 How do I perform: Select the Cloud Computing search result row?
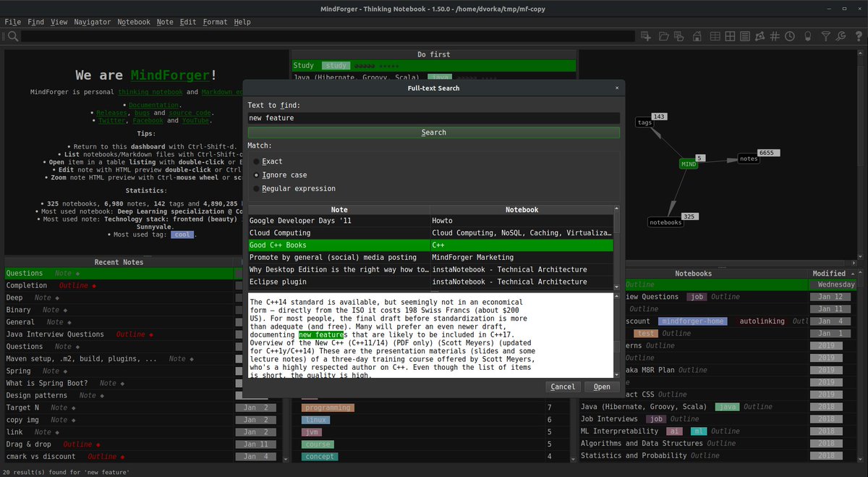430,233
